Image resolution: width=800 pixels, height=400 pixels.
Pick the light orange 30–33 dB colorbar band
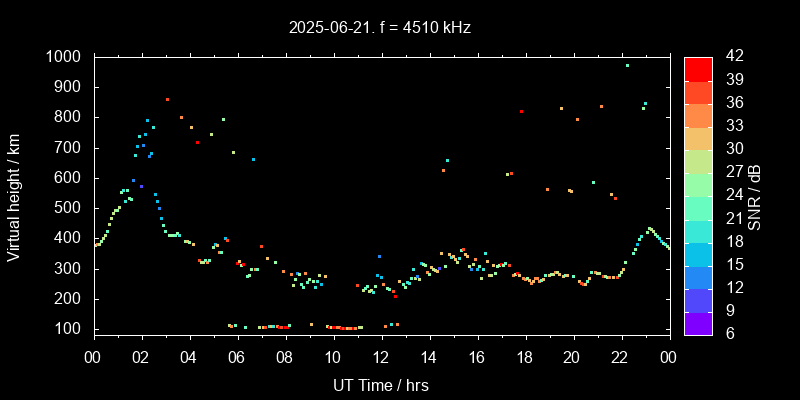698,137
